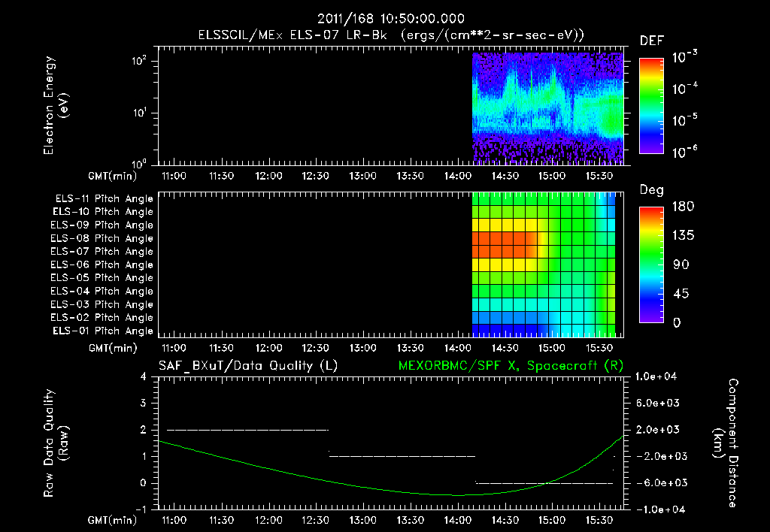The height and width of the screenshot is (532, 770).
Task: Click the 15:30 tick under the data quality panel
Action: pos(599,520)
